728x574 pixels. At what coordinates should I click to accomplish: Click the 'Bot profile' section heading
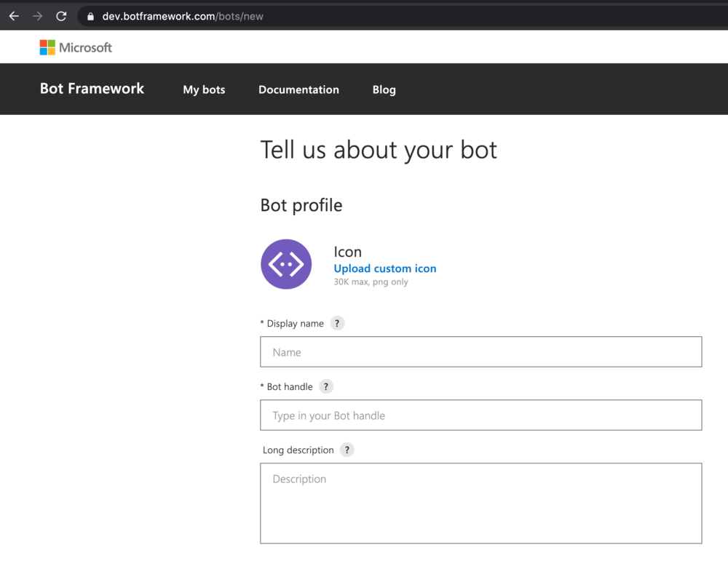(x=301, y=205)
